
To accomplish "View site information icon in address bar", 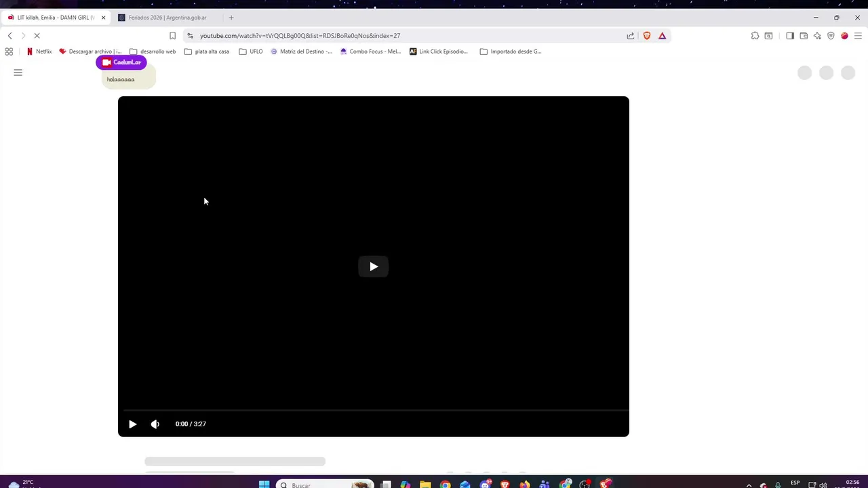I will tap(191, 36).
